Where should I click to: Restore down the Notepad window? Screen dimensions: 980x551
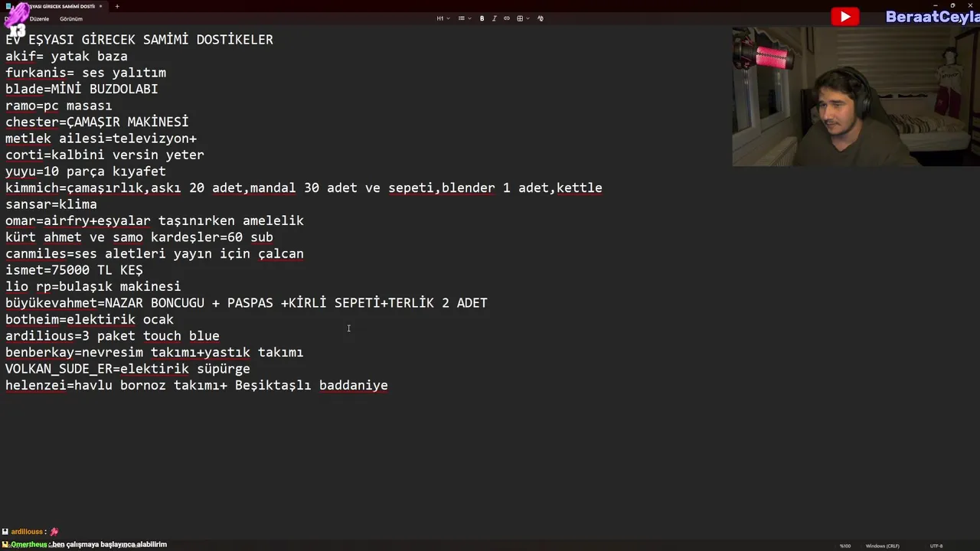click(952, 5)
